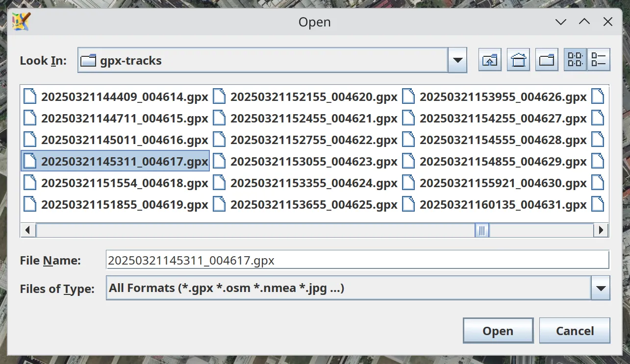Click the document icon next to 20250321145311_004617.gpx
Viewport: 630px width, 364px height.
pyautogui.click(x=31, y=161)
